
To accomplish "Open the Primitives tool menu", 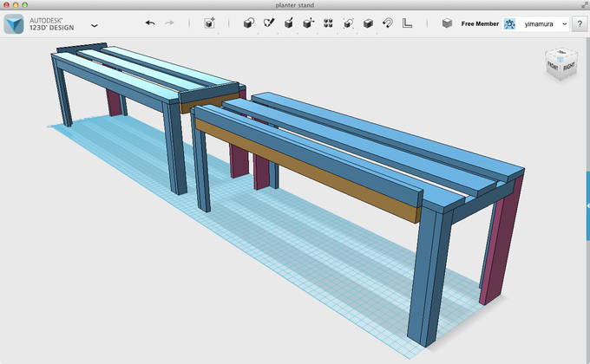I will 249,23.
